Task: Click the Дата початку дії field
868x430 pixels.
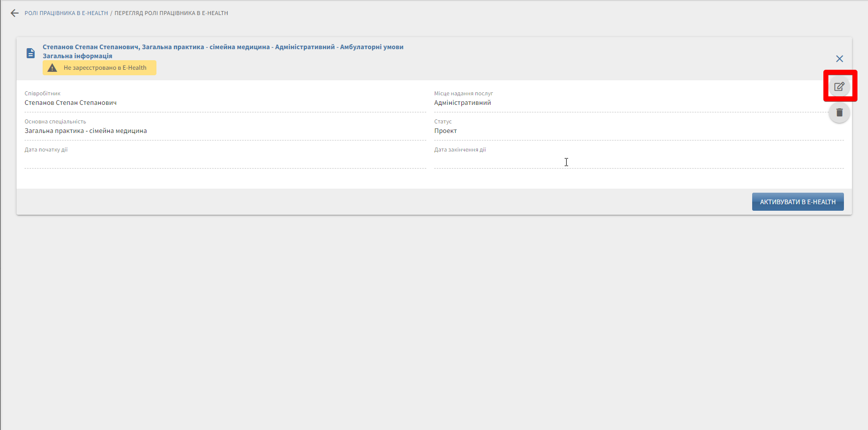Action: [225, 160]
